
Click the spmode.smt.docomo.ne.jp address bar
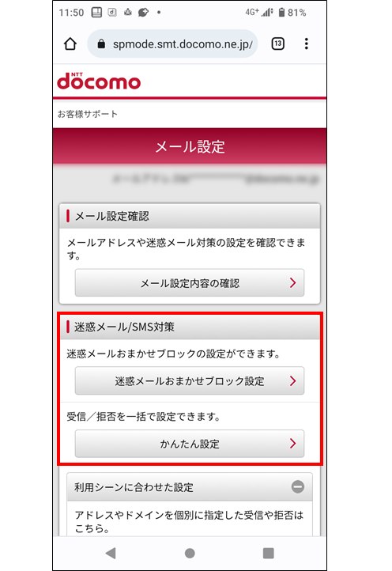172,44
